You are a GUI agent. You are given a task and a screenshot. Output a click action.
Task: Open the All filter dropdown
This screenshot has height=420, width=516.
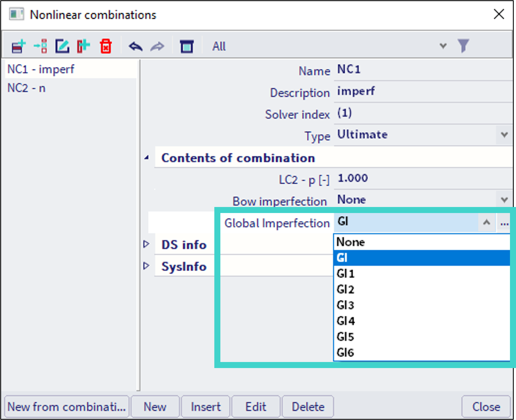(x=443, y=46)
